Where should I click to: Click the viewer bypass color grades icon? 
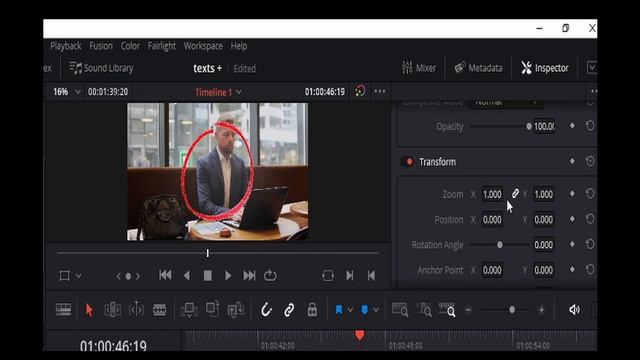pos(360,91)
